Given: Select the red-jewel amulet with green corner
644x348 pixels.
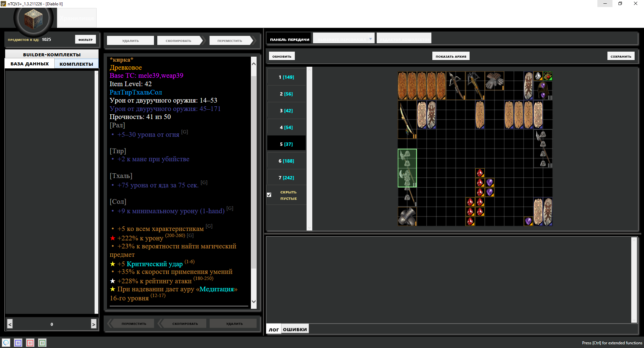Looking at the screenshot, I should (x=548, y=76).
